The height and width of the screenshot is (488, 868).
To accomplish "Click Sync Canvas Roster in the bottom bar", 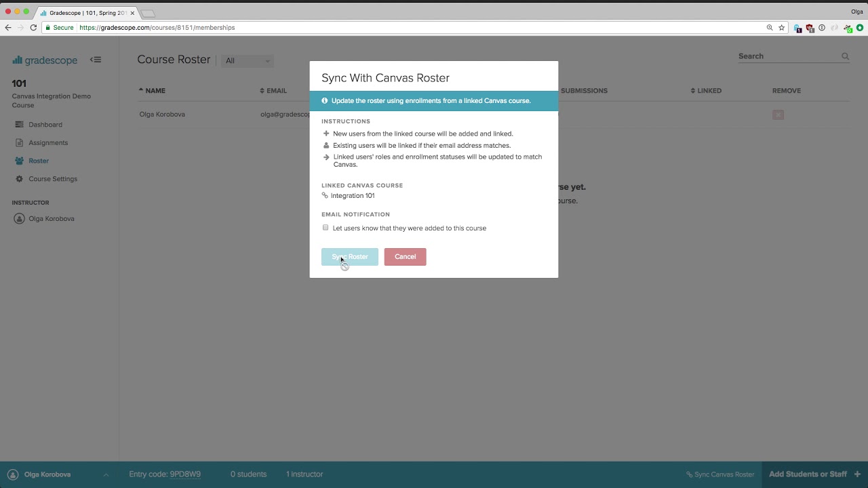I will click(x=720, y=474).
